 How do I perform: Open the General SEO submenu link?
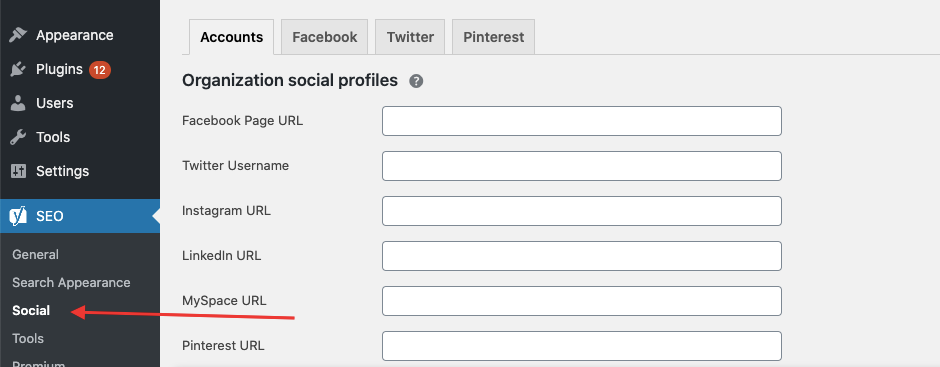(x=35, y=255)
